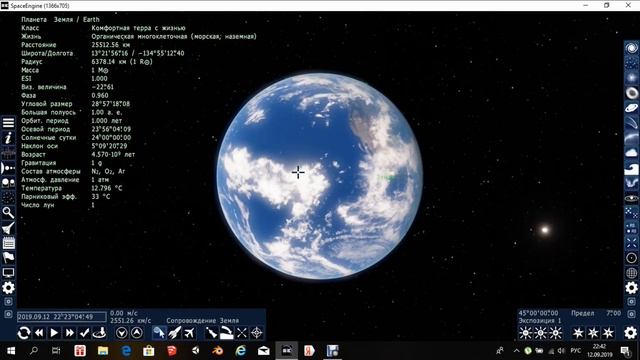Click the third sun exposure icon
The image size is (640, 360).
coord(556,333)
